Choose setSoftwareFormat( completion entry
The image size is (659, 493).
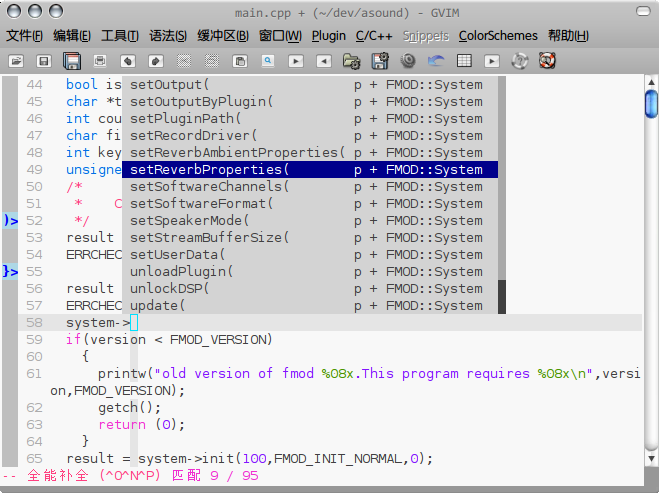[310, 204]
